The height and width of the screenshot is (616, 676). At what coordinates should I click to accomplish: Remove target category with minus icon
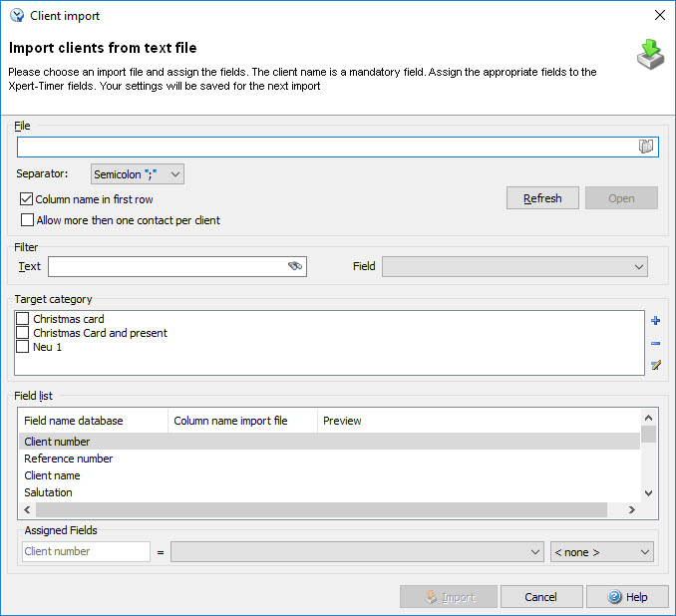(655, 343)
